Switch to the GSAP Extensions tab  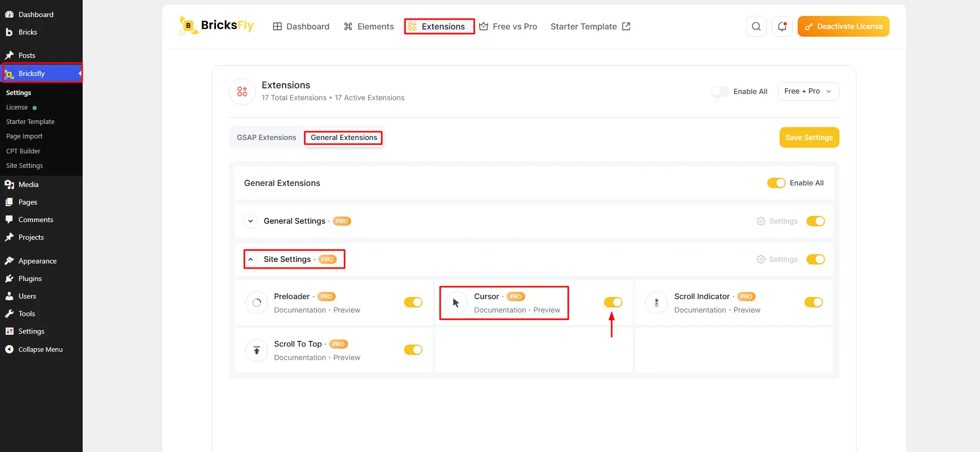click(267, 137)
